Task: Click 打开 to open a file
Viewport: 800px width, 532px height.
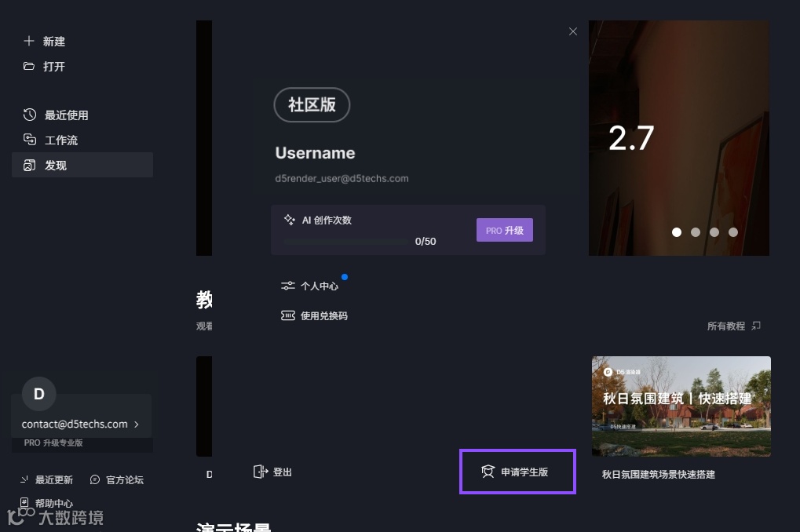Action: tap(54, 67)
